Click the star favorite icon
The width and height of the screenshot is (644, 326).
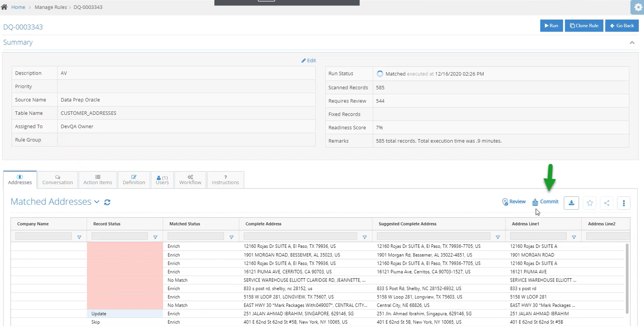pos(590,203)
